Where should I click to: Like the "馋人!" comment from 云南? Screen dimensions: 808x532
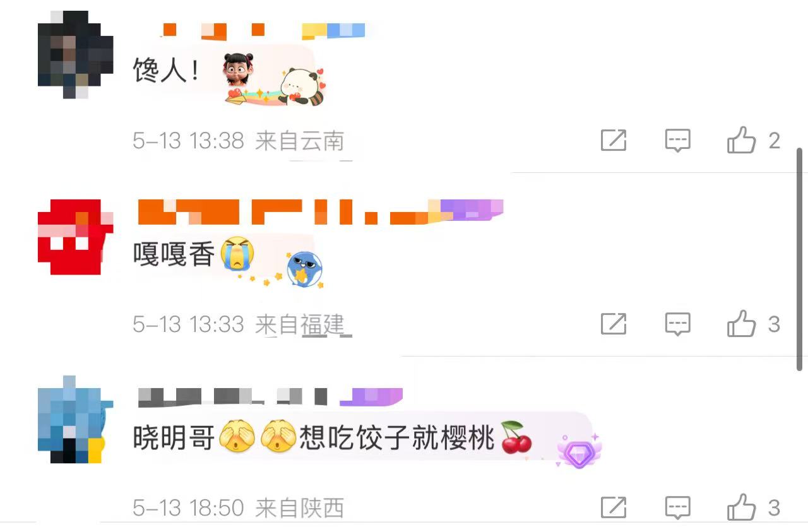[x=742, y=139]
